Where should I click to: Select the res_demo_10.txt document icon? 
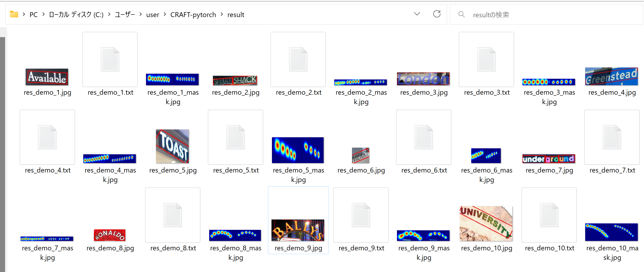click(549, 215)
